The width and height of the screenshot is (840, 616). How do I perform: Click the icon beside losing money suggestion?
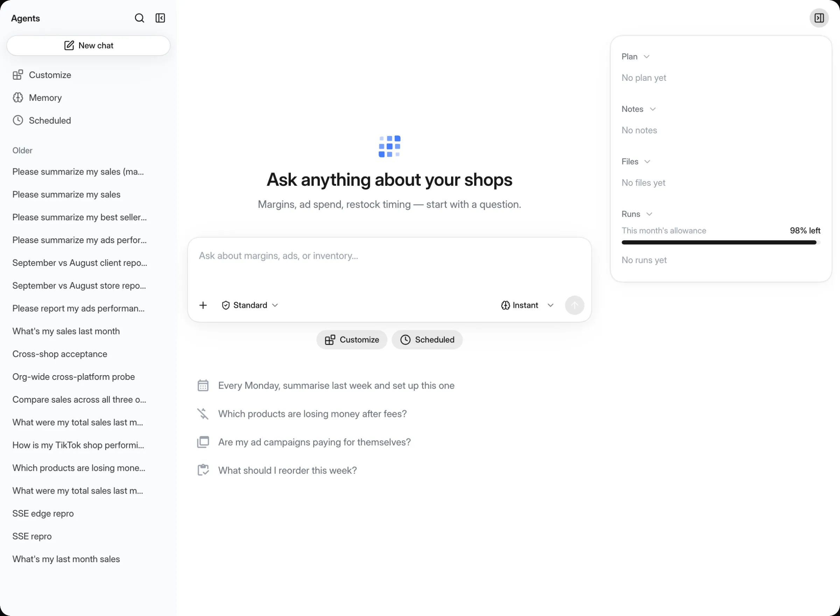pyautogui.click(x=203, y=414)
